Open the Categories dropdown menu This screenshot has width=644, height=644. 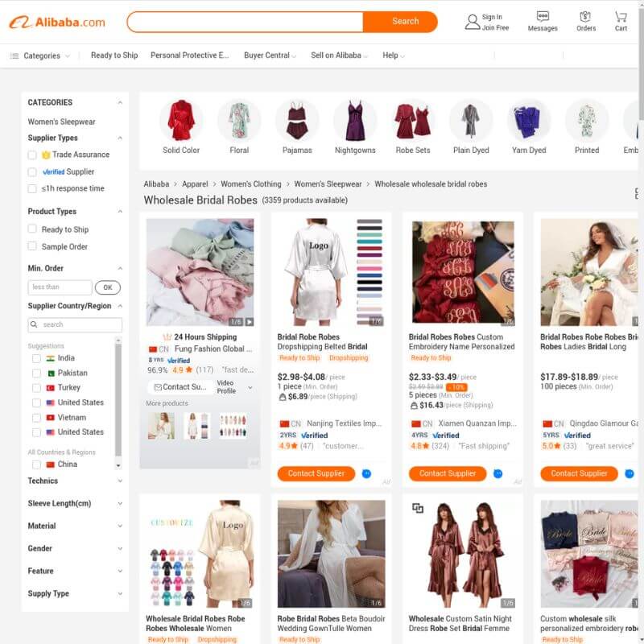coord(39,56)
